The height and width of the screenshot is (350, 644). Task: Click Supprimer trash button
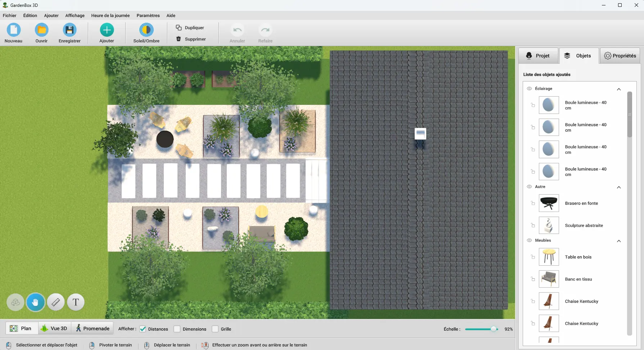click(191, 39)
